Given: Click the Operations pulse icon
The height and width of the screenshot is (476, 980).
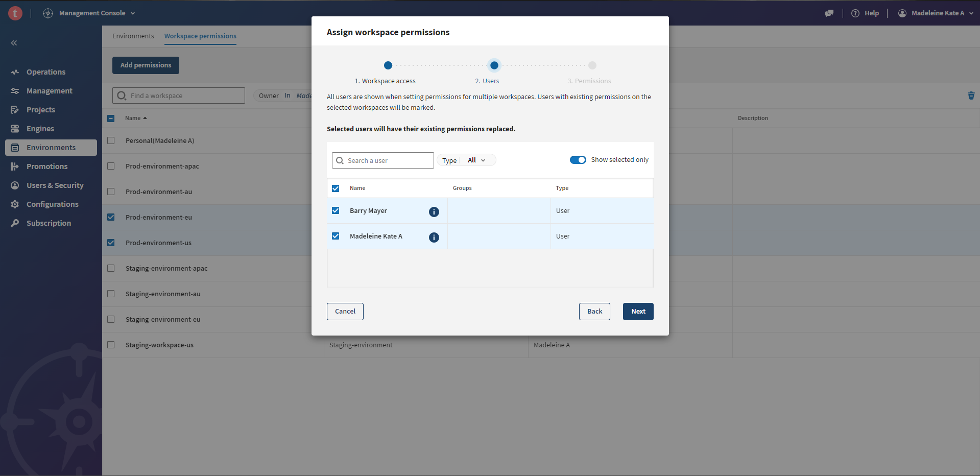Looking at the screenshot, I should (15, 72).
